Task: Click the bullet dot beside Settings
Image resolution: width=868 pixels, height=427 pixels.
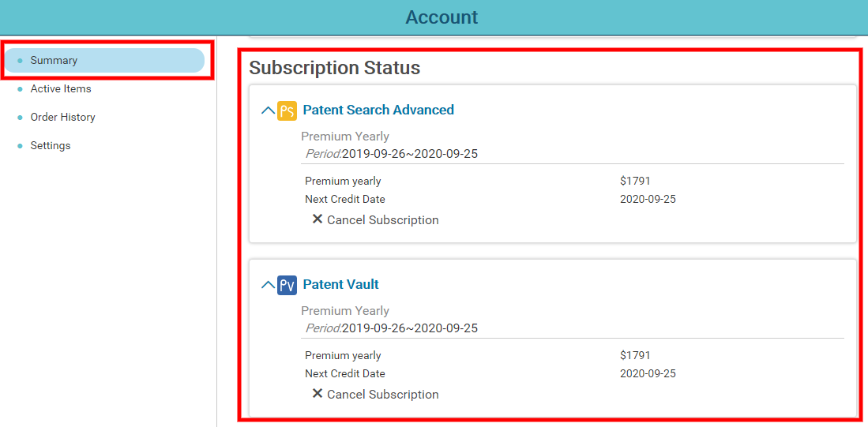Action: 21,146
